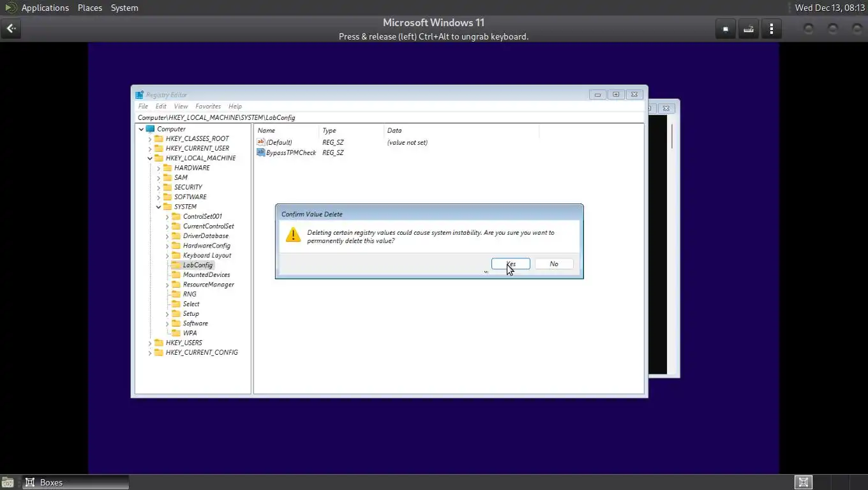The height and width of the screenshot is (490, 868).
Task: Click the Keyboard Layout folder icon
Action: [176, 255]
